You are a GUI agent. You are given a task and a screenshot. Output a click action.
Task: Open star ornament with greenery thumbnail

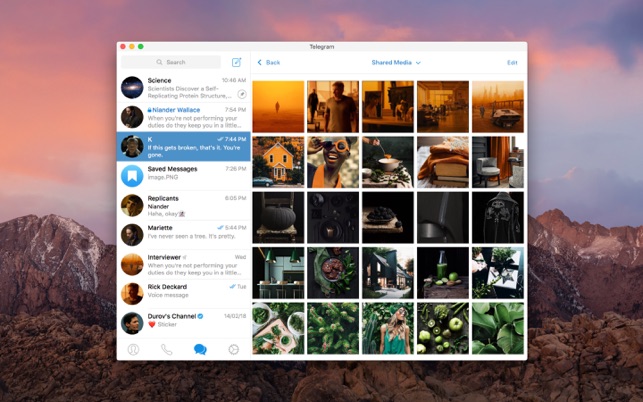coord(498,273)
